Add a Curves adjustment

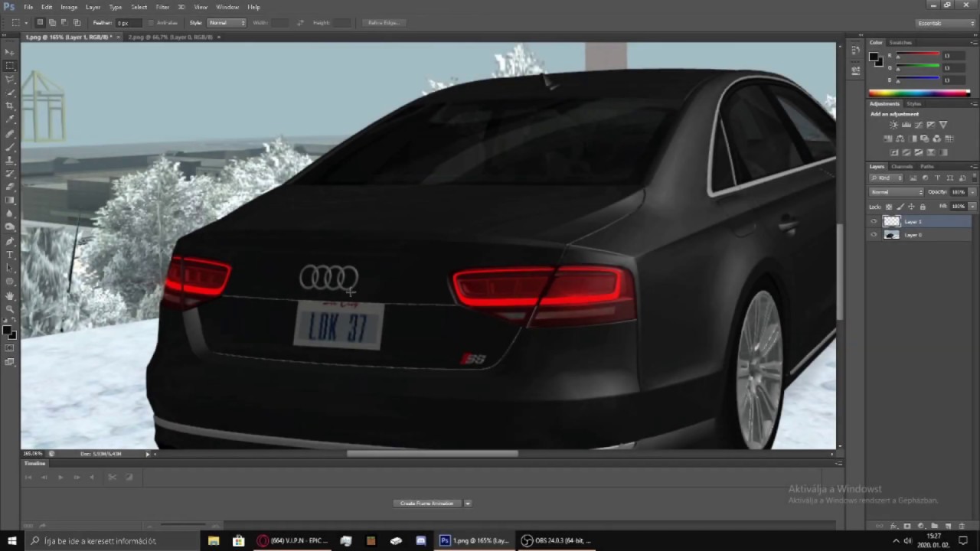click(919, 125)
